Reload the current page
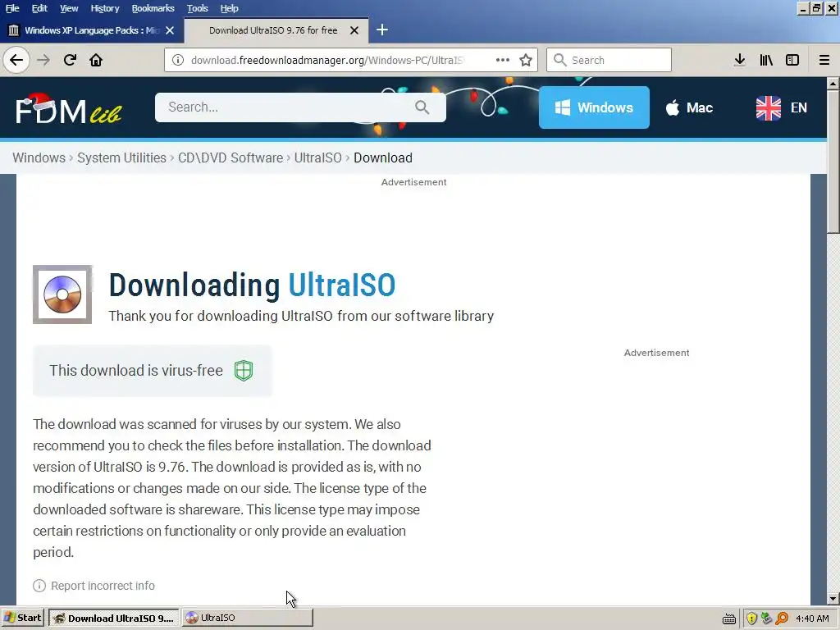Screen dimensions: 840x630 click(70, 60)
